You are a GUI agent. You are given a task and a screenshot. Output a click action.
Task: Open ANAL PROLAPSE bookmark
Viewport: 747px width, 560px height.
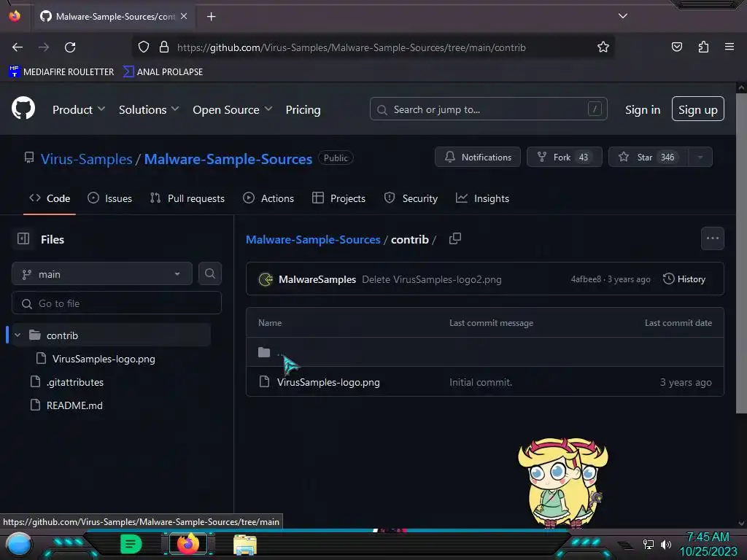[163, 72]
